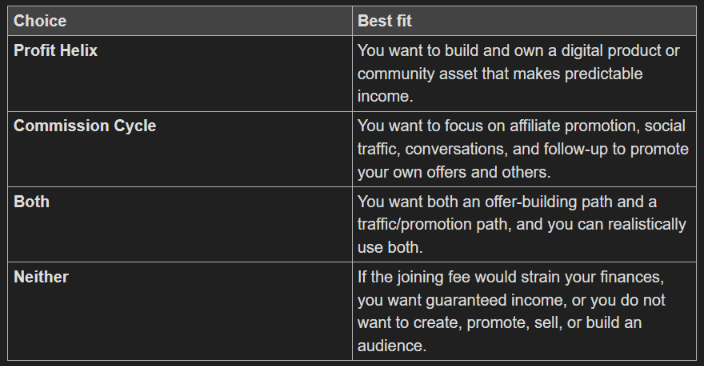Viewport: 704px width, 366px height.
Task: Click the Choice column header
Action: tap(40, 21)
